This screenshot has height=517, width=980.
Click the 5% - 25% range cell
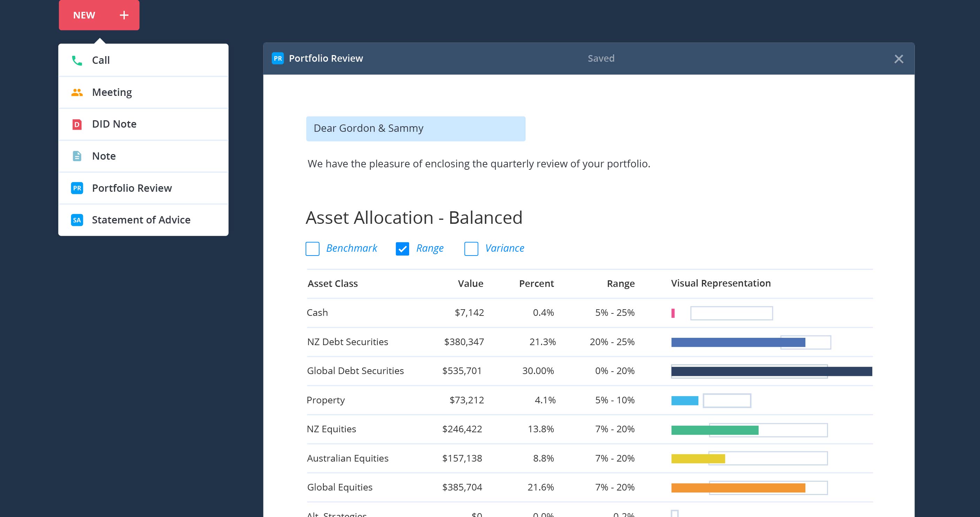[x=615, y=313]
